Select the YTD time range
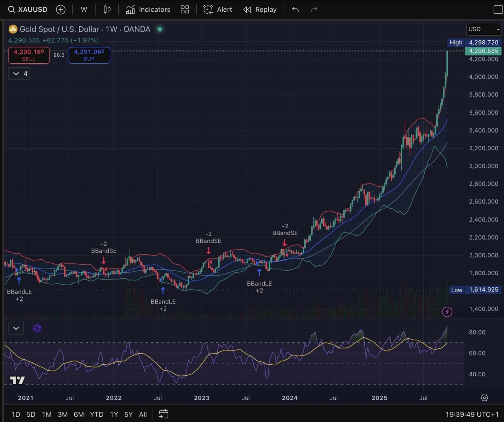 click(x=96, y=414)
